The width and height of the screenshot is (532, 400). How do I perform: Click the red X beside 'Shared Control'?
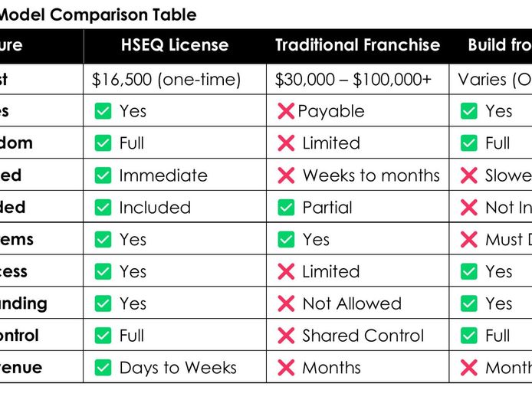coord(286,336)
